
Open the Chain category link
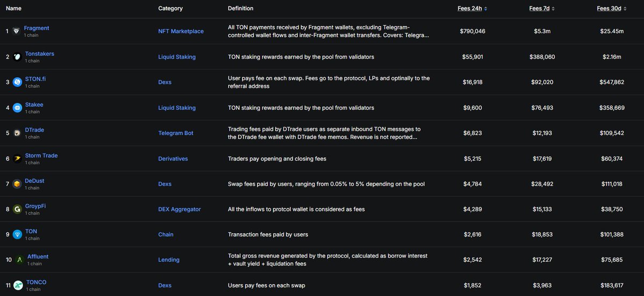point(166,234)
